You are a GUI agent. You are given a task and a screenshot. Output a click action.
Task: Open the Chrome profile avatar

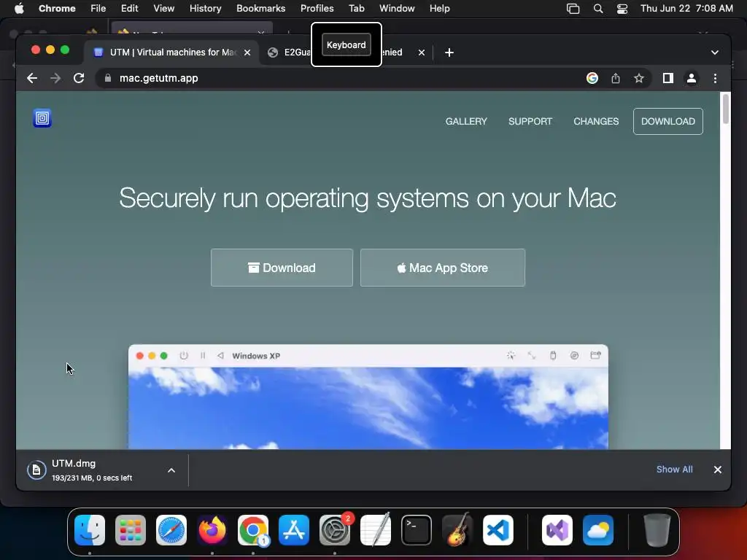click(x=692, y=78)
